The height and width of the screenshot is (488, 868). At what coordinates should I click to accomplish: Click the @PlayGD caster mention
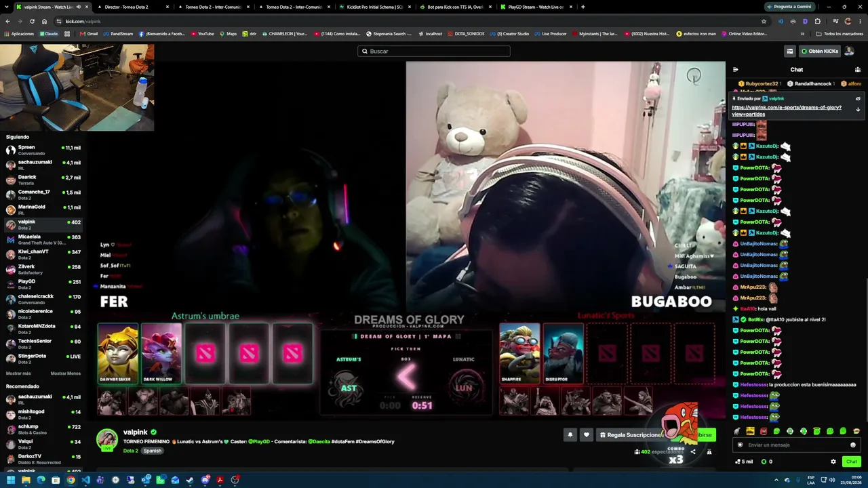click(259, 441)
